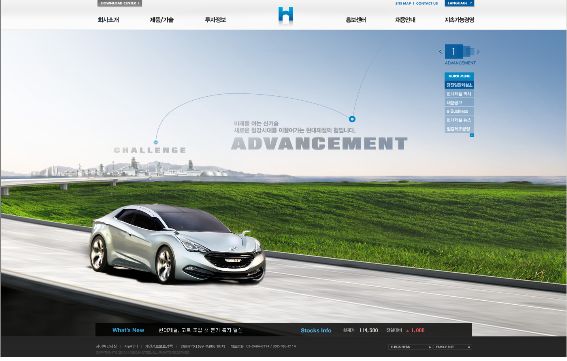Open the first main navigation menu item

[x=108, y=20]
